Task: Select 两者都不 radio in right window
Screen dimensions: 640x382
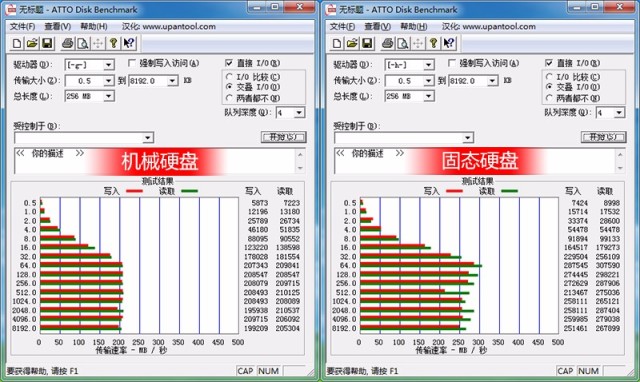Action: pyautogui.click(x=549, y=98)
